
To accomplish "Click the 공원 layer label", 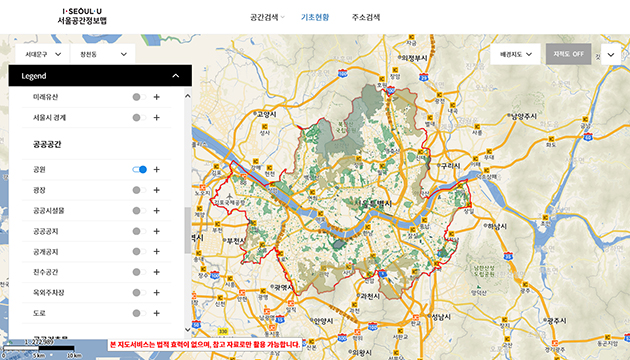I will click(39, 170).
